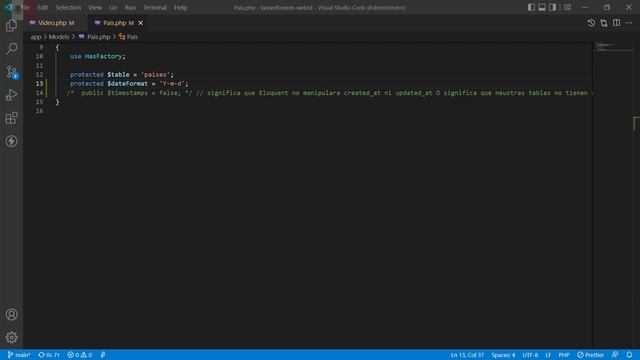This screenshot has height=360, width=640.
Task: Open the View menu
Action: coord(95,7)
